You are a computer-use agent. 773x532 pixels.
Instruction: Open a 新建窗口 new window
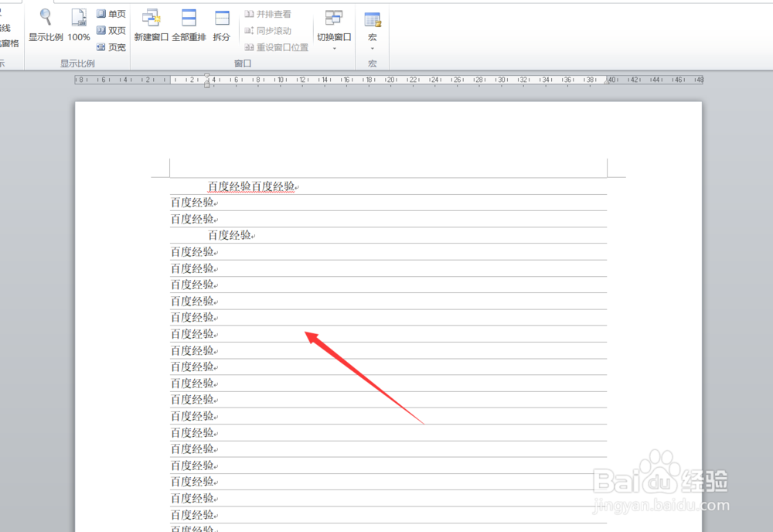point(152,25)
